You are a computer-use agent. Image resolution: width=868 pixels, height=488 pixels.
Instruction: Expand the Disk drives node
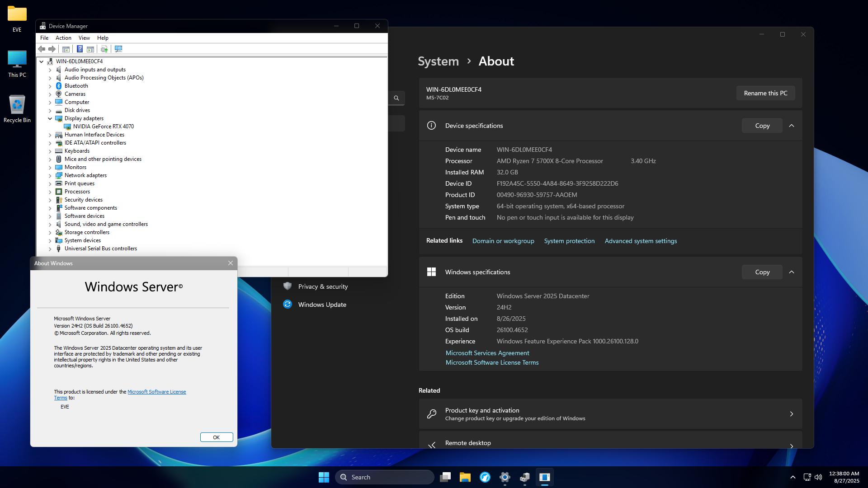pyautogui.click(x=50, y=111)
